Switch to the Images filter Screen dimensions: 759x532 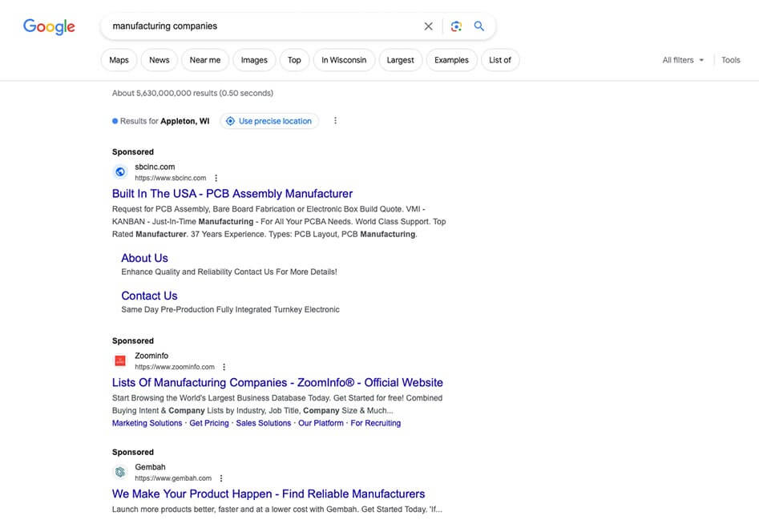(254, 60)
